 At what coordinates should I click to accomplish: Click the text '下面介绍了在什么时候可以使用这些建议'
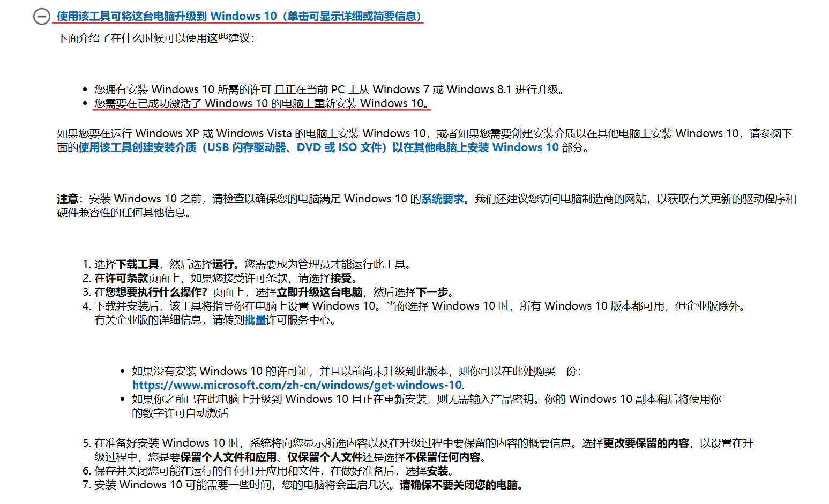(155, 38)
